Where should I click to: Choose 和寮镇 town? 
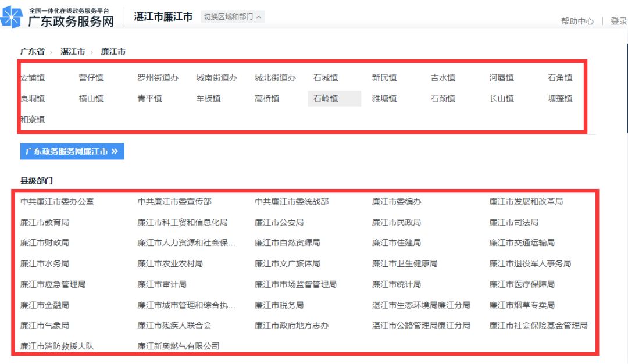click(33, 119)
